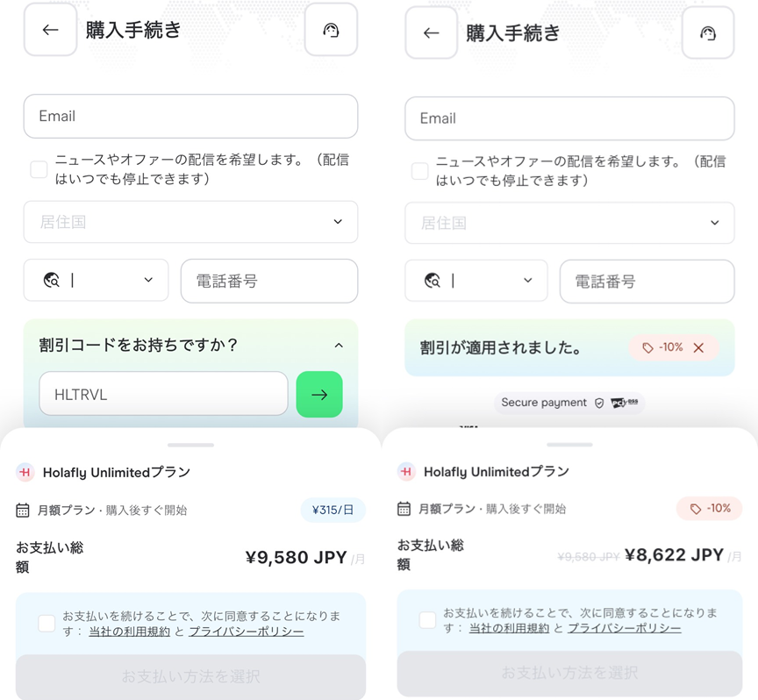Accept terms checkbox under the ¥8,622 JPY total

[427, 620]
